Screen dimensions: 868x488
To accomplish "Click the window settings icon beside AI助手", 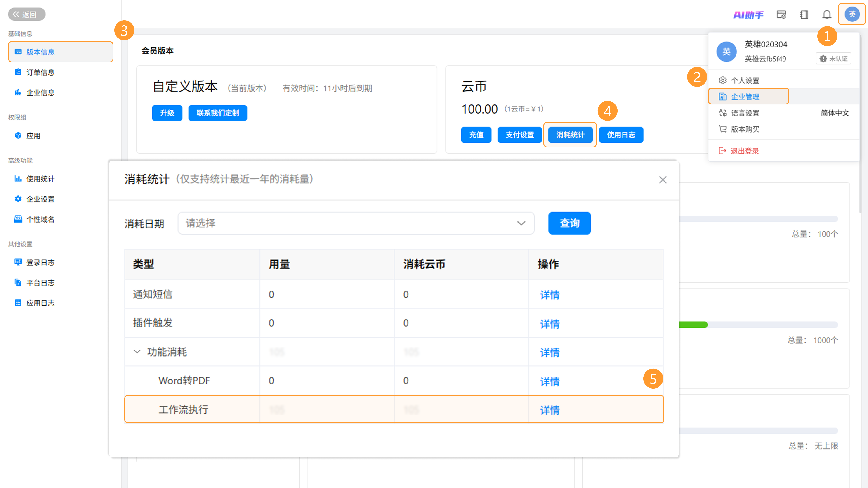I will (781, 14).
